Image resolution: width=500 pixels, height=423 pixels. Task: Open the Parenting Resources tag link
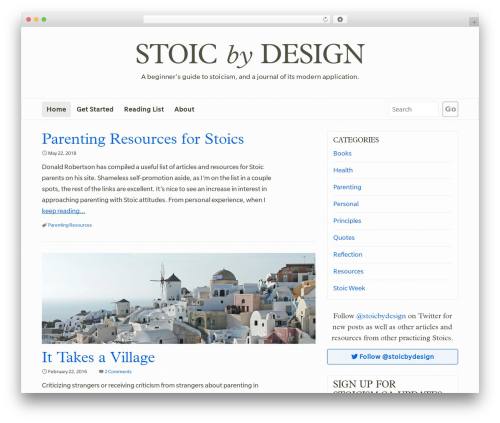[70, 225]
